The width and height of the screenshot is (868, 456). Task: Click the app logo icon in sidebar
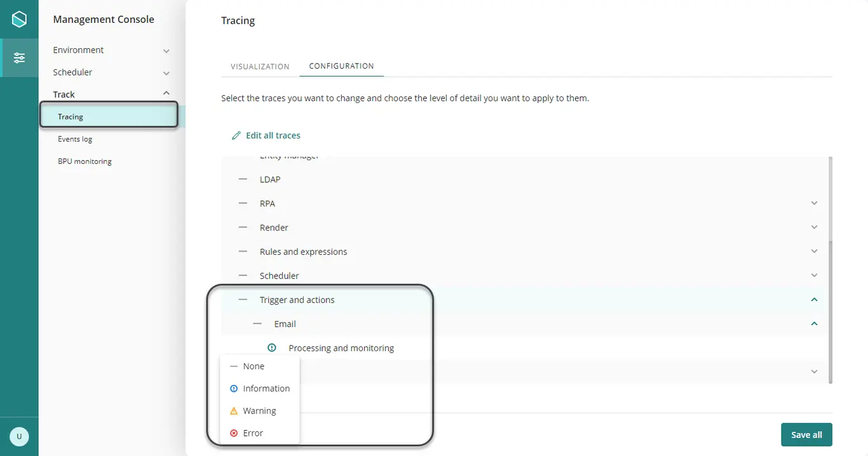(20, 20)
